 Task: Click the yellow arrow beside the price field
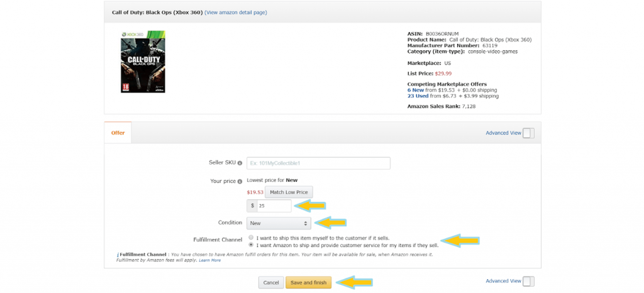311,206
